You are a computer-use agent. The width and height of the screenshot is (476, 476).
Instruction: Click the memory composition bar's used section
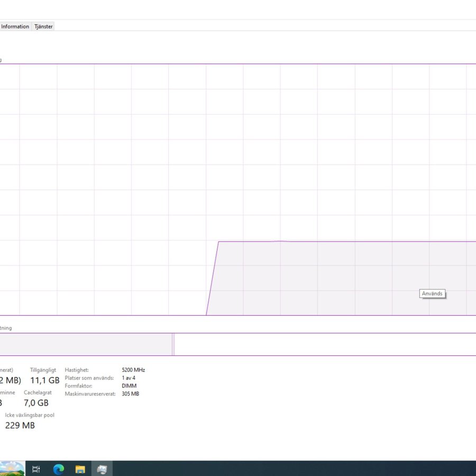(x=85, y=344)
